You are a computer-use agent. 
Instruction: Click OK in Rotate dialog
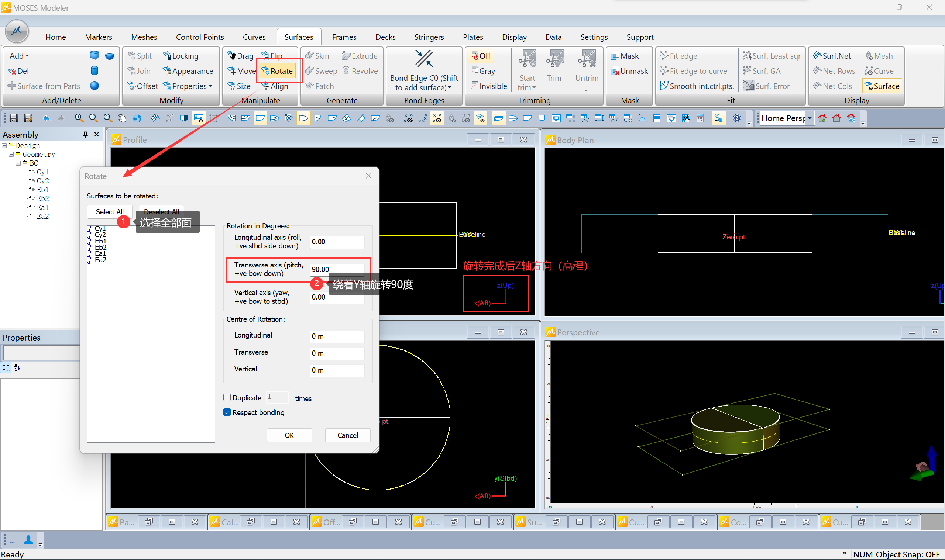point(289,435)
